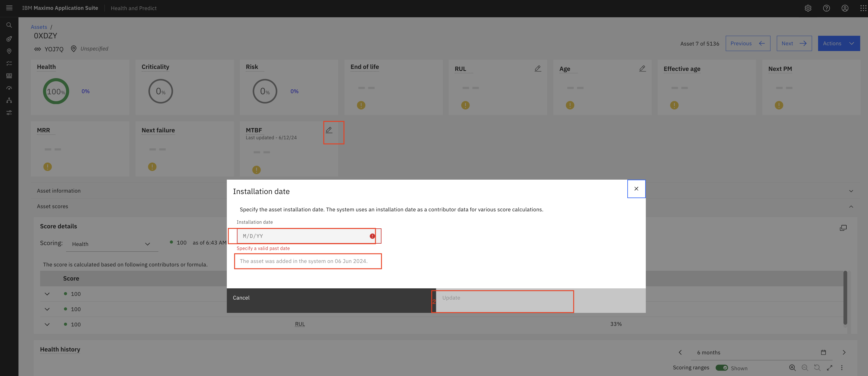
Task: Close the Installation date dialog
Action: pos(636,189)
